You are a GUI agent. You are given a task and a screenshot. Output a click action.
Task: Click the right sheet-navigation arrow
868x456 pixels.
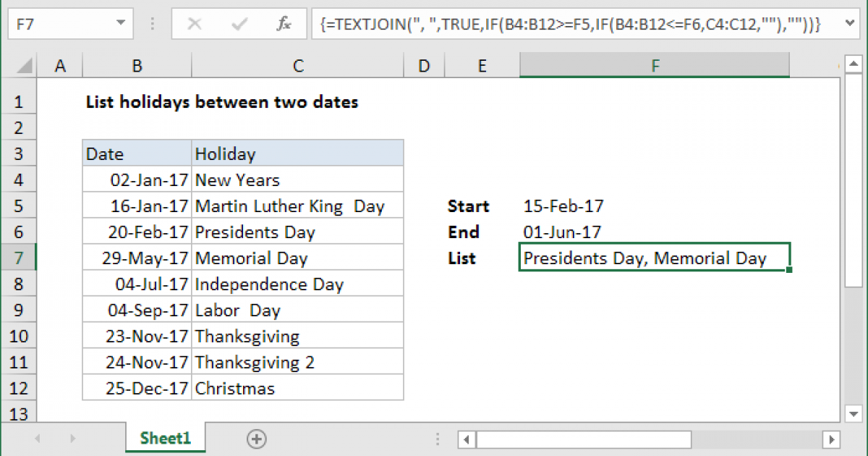[x=72, y=439]
